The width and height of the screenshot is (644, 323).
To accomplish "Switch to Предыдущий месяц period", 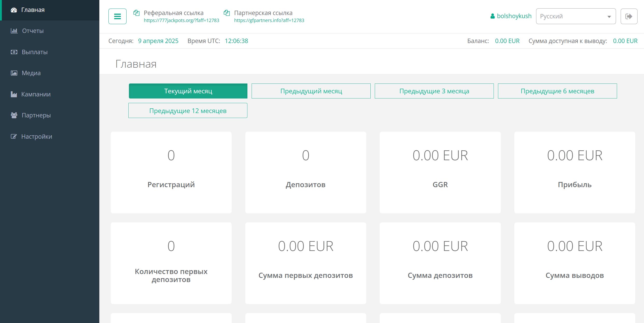I will pyautogui.click(x=311, y=91).
